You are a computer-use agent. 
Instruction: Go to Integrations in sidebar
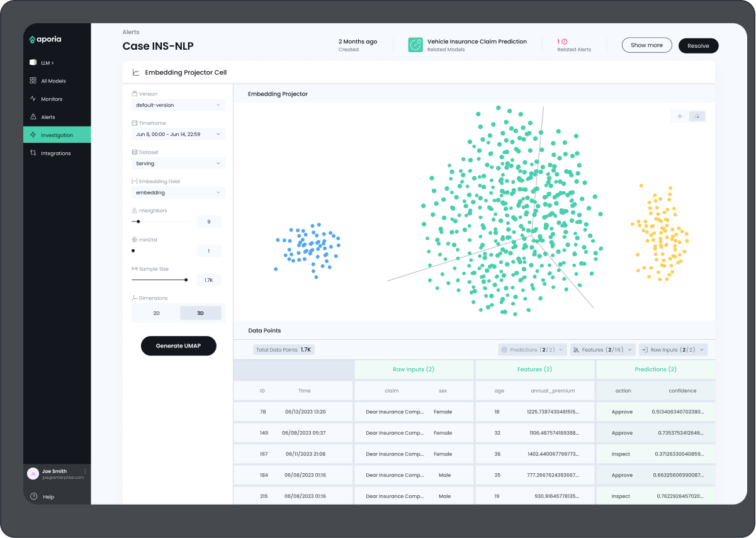(x=56, y=154)
